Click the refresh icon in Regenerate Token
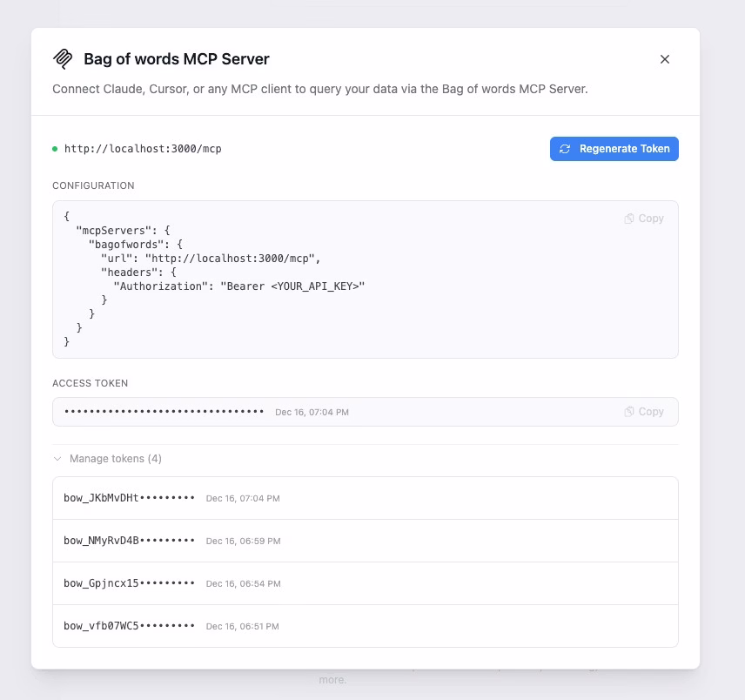The image size is (745, 700). point(565,149)
